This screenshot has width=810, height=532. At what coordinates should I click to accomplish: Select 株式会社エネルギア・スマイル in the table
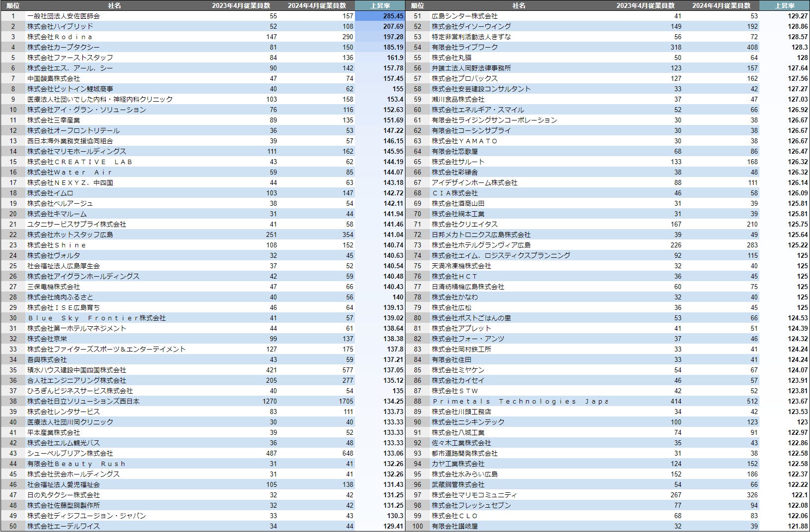478,110
